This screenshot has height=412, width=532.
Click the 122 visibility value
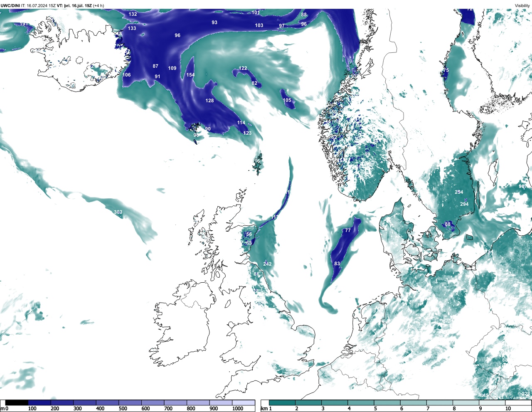[x=243, y=68]
